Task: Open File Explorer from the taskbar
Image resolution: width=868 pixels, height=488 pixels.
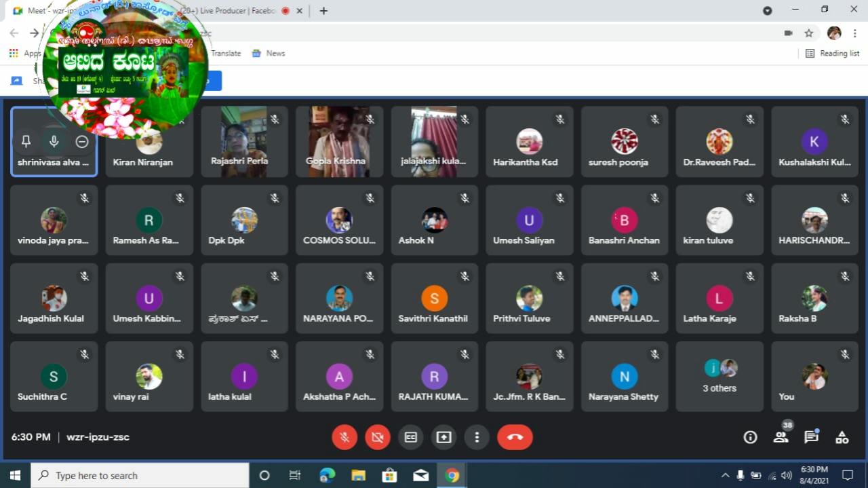Action: [x=358, y=475]
